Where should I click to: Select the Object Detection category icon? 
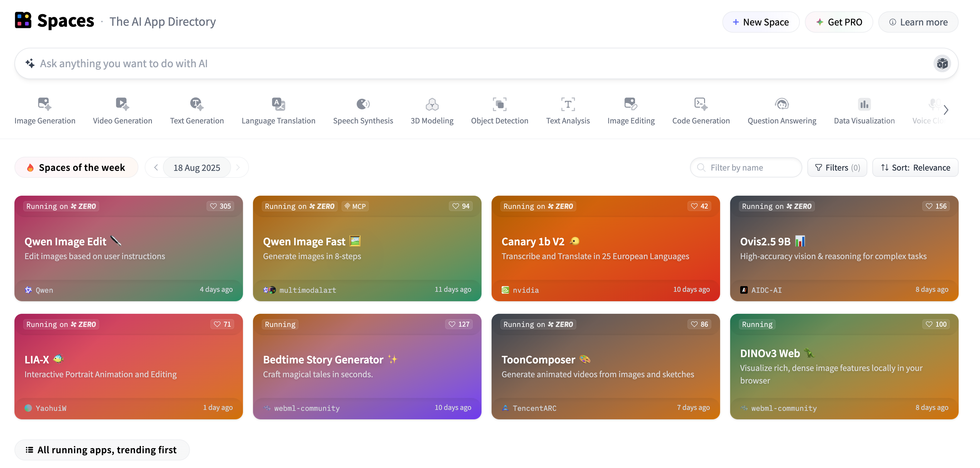(499, 104)
